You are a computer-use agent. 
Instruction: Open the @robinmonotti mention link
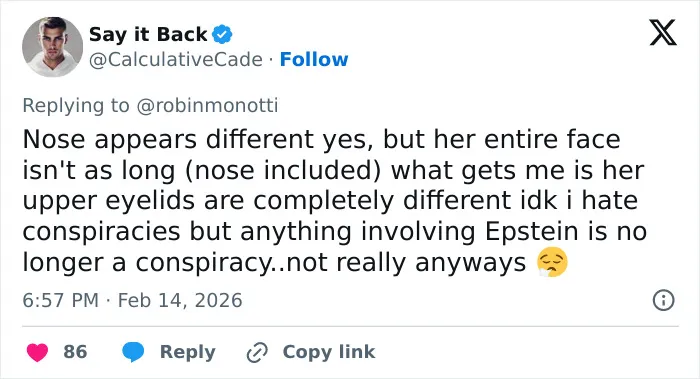click(207, 105)
